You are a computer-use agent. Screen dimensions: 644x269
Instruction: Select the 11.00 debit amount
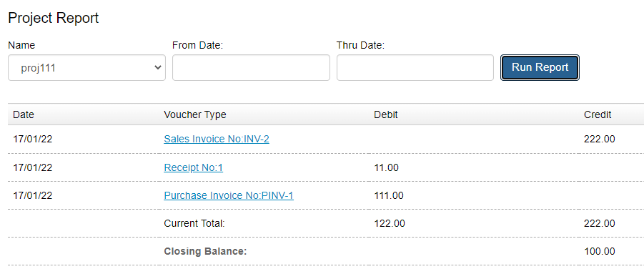[386, 167]
